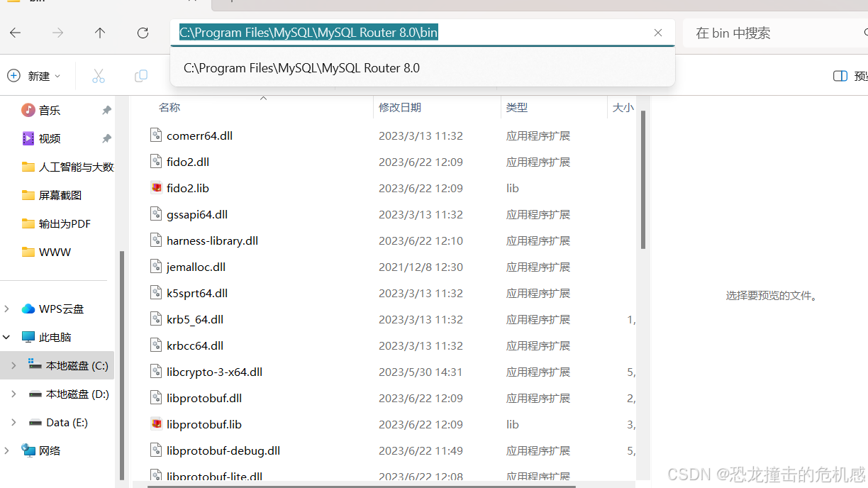Unpin 音乐 using its pin icon
The width and height of the screenshot is (868, 488).
pyautogui.click(x=106, y=110)
